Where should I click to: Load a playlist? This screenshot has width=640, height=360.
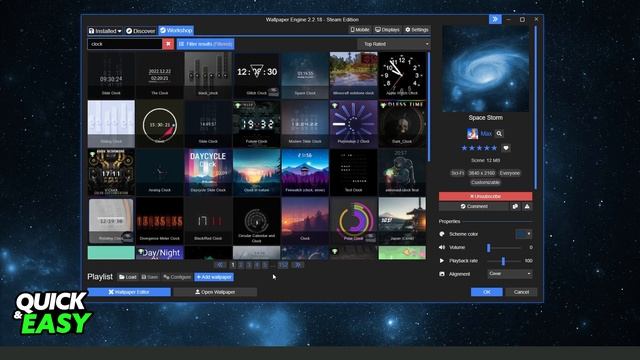128,277
